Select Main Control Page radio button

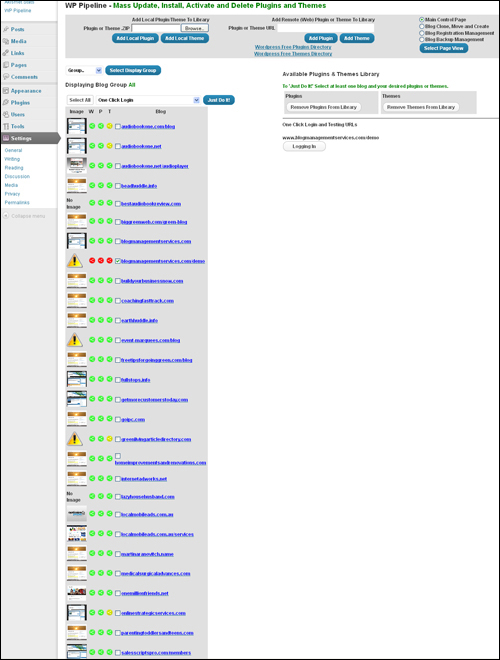point(421,19)
